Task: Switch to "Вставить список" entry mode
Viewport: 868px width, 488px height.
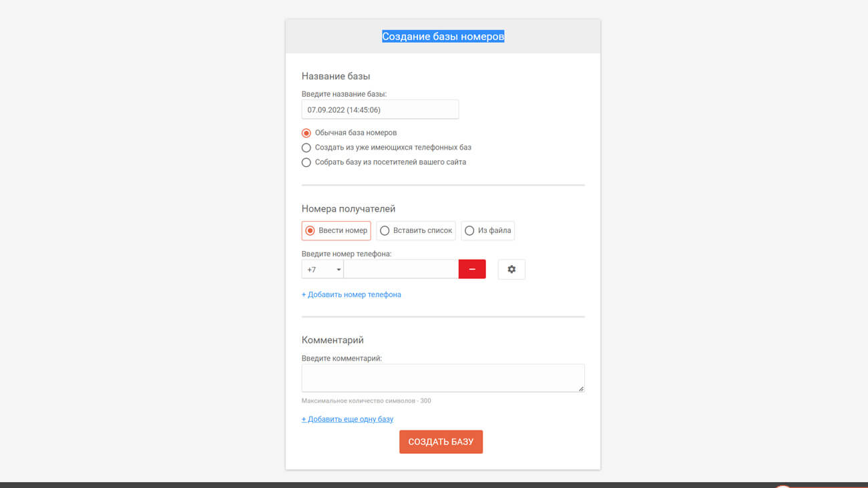Action: [416, 230]
